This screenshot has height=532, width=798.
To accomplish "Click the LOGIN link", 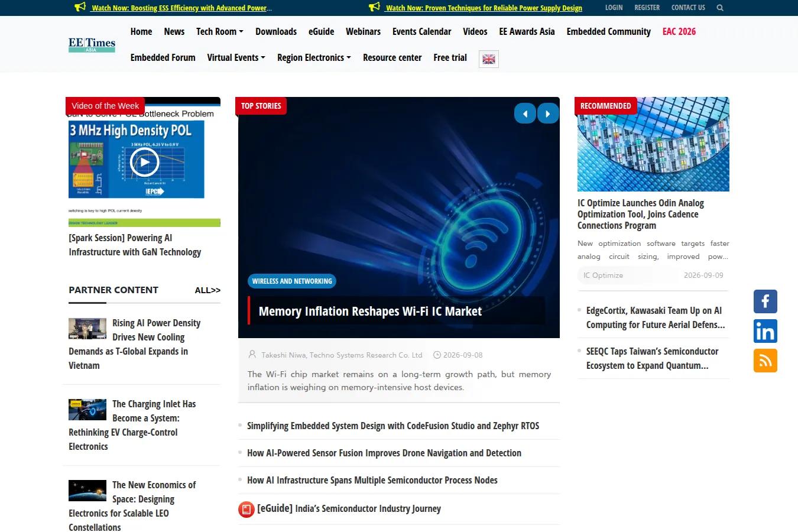I will pyautogui.click(x=614, y=8).
